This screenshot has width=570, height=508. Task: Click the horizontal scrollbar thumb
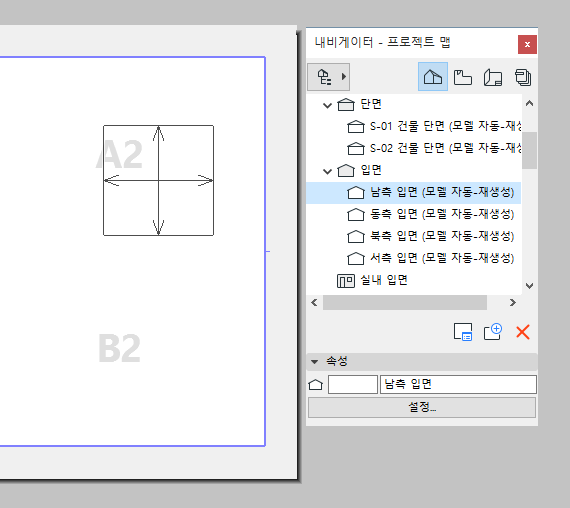coord(405,303)
